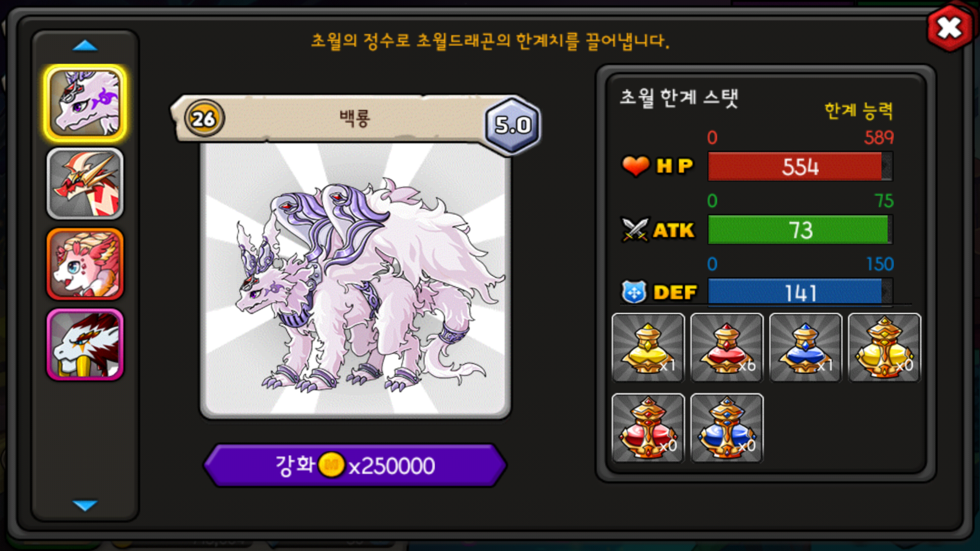Click the green ATK 73 progress bar
Viewport: 980px width, 551px height.
point(800,230)
